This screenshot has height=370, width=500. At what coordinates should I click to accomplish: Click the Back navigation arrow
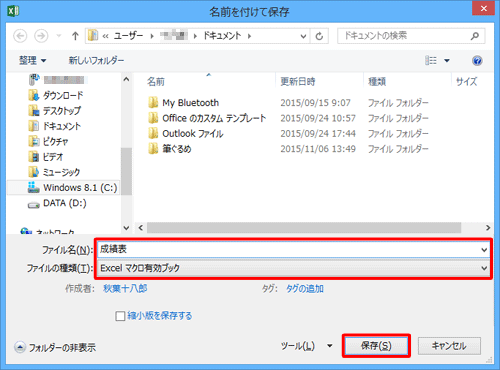20,36
